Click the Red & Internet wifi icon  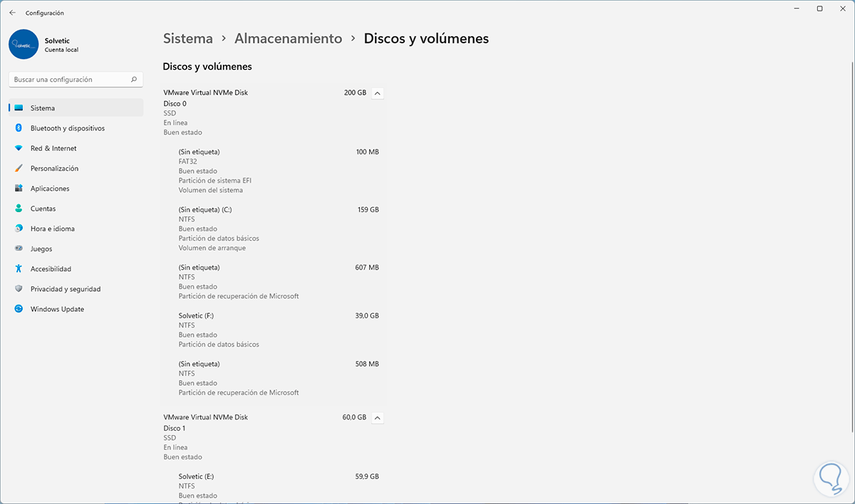19,148
